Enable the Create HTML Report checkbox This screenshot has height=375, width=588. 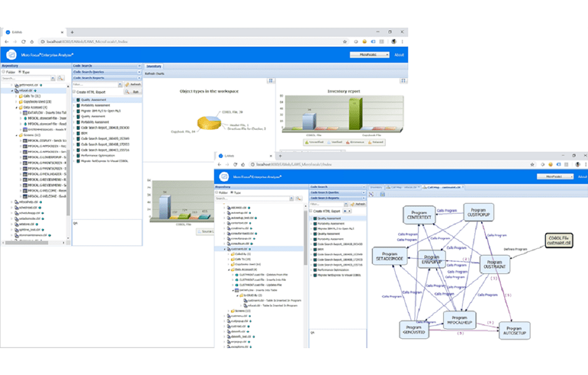[x=73, y=92]
